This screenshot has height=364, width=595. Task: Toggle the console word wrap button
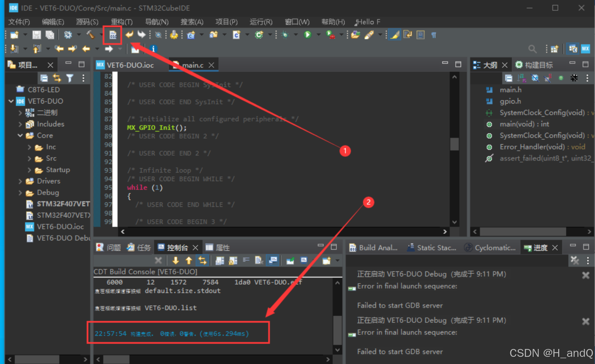click(x=246, y=260)
